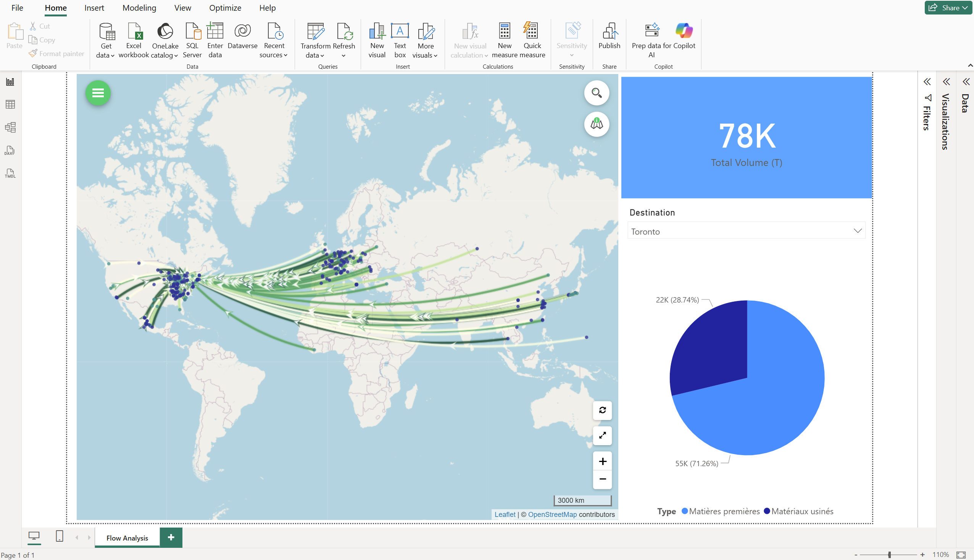The width and height of the screenshot is (974, 560).
Task: Open the Destination dropdown showing Toronto
Action: coord(746,231)
